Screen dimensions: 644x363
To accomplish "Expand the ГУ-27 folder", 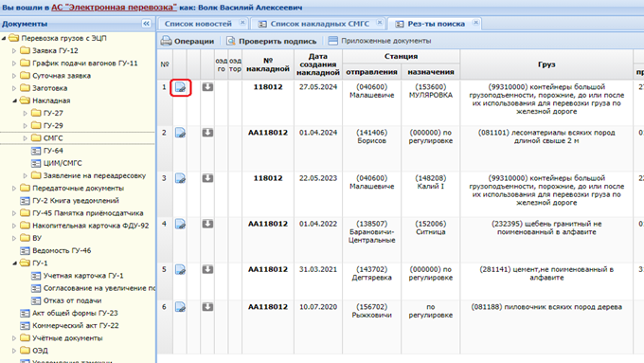I will tap(25, 113).
